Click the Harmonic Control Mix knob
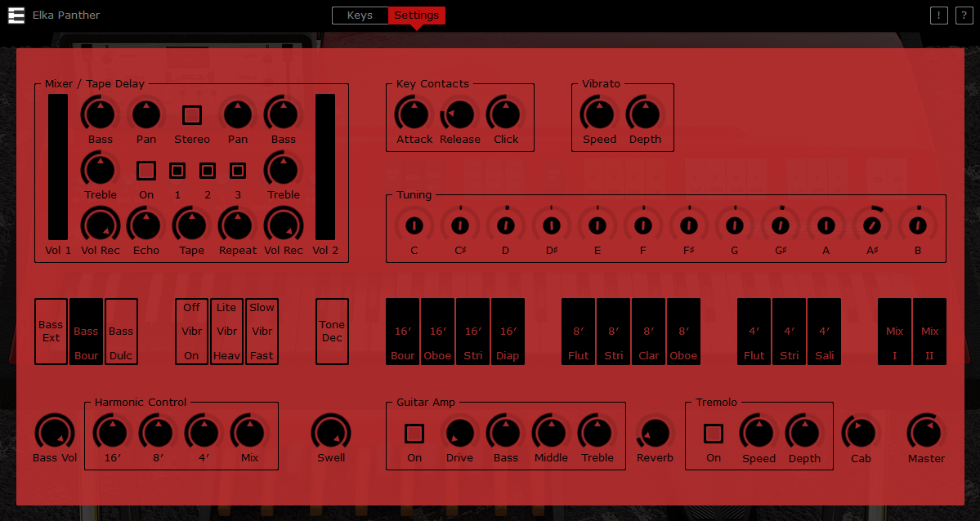The height and width of the screenshot is (521, 980). 250,433
